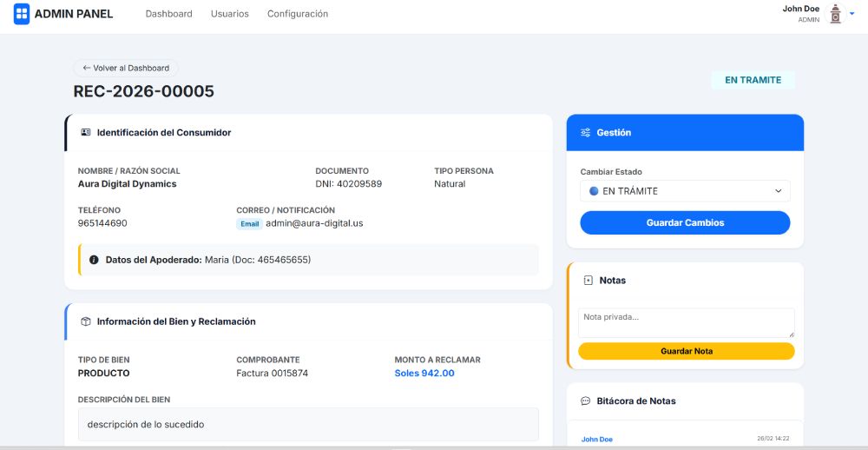Viewport: 868px width, 450px height.
Task: Click the note timestamp 26/02 14:22
Action: 773,439
